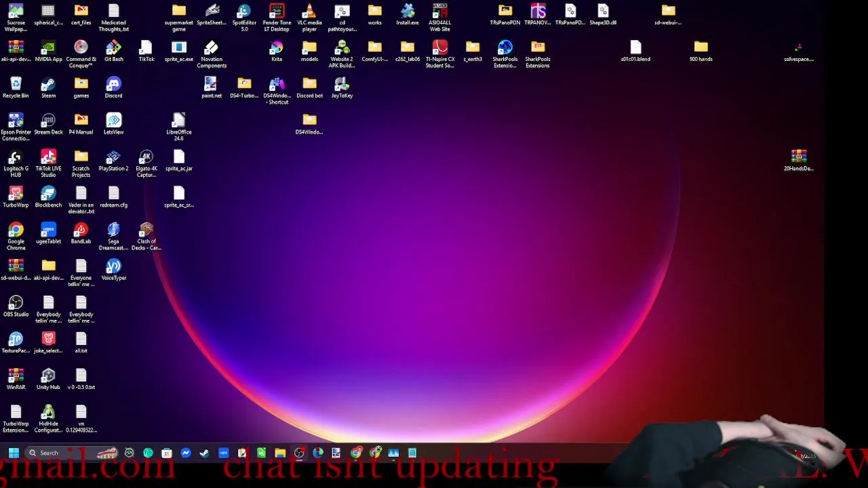This screenshot has width=868, height=488.
Task: Open File Explorer in the taskbar
Action: click(280, 453)
